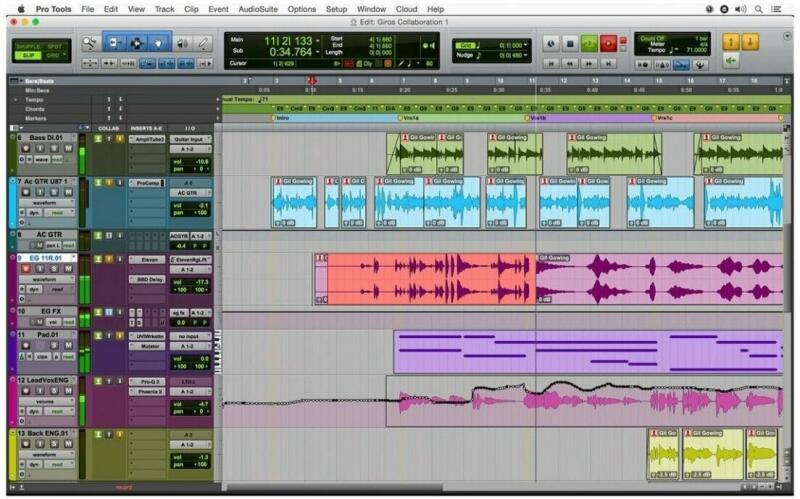800x499 pixels.
Task: Click the first yellow up-arrow button
Action: (x=731, y=43)
